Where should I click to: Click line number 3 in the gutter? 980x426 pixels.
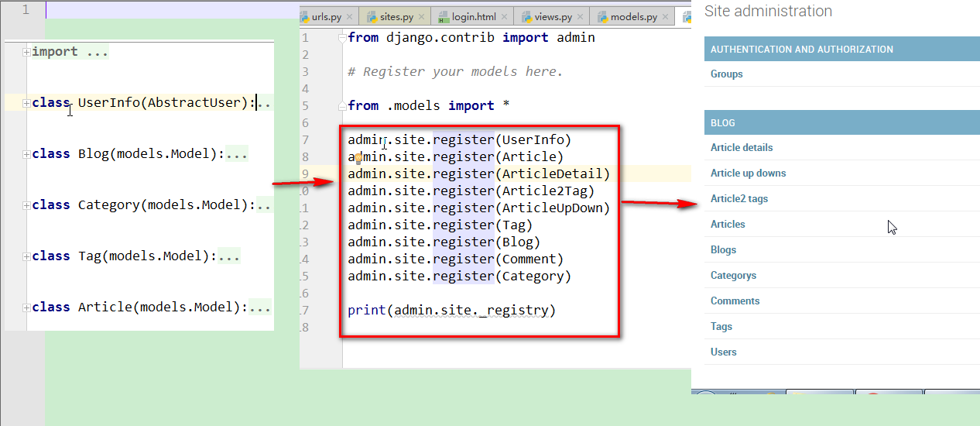coord(305,72)
